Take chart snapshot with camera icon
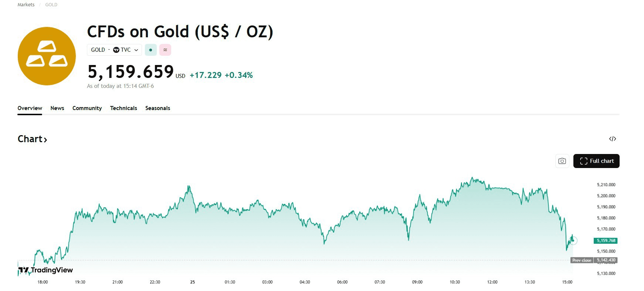The image size is (644, 291). [x=562, y=161]
